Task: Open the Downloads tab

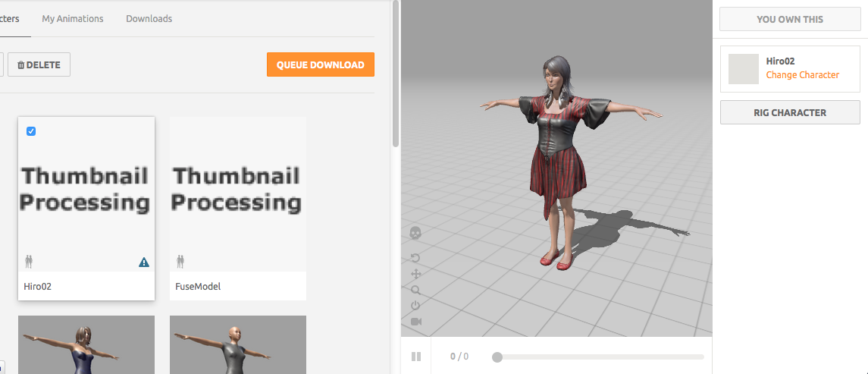Action: point(149,18)
